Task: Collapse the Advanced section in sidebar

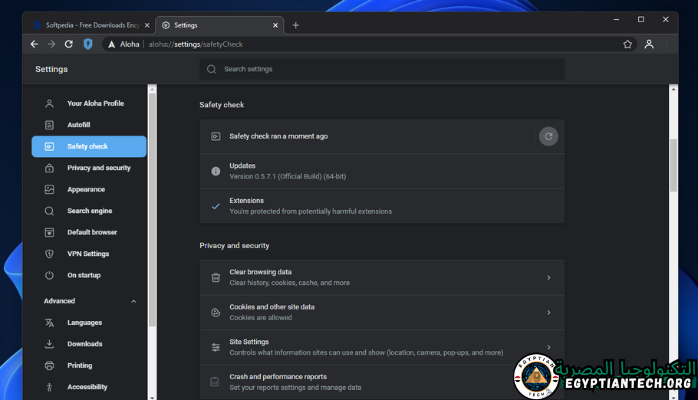Action: [134, 301]
